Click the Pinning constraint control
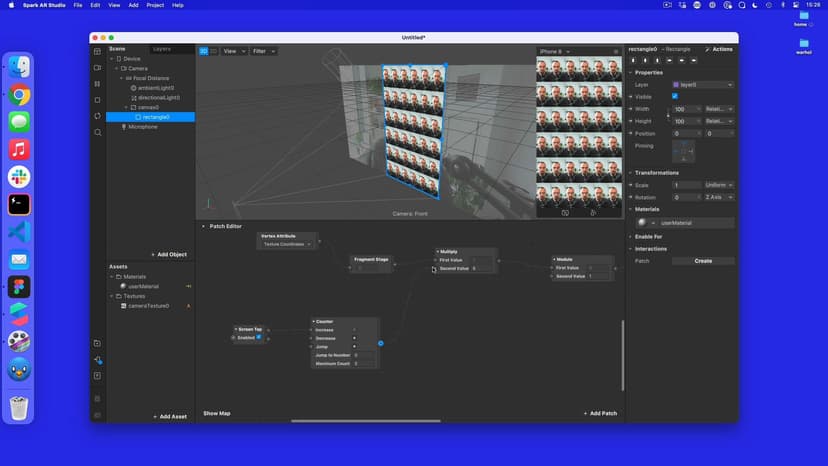The height and width of the screenshot is (466, 828). coord(683,151)
